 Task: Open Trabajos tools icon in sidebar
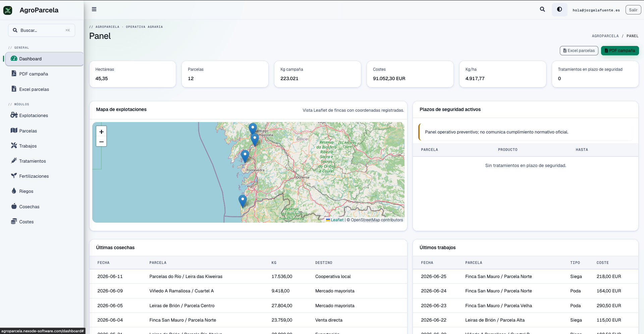click(14, 146)
